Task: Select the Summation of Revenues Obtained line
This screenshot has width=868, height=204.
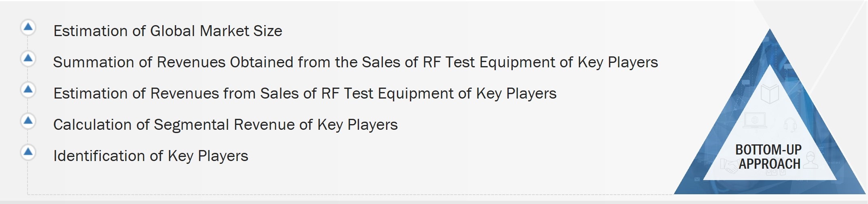Action: click(x=355, y=62)
